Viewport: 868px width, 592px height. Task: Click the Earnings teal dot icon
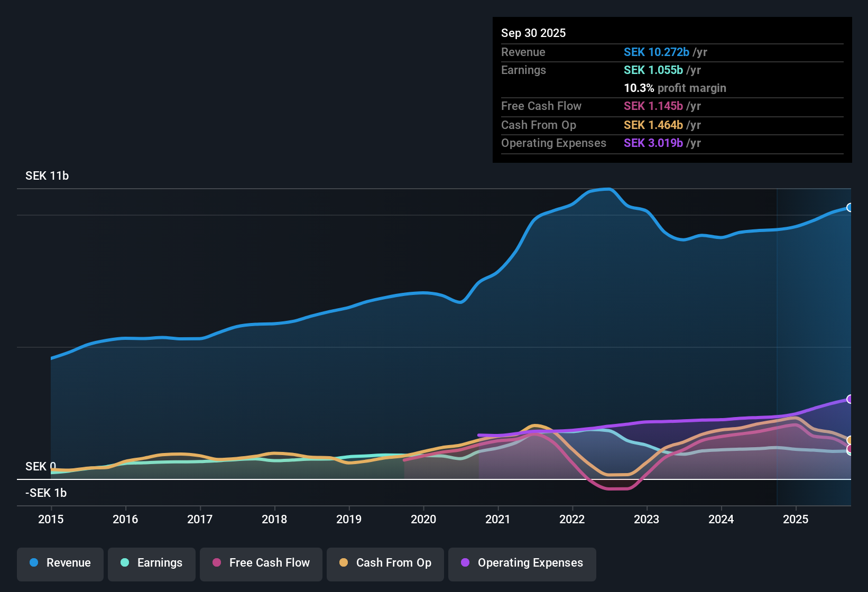pos(125,563)
